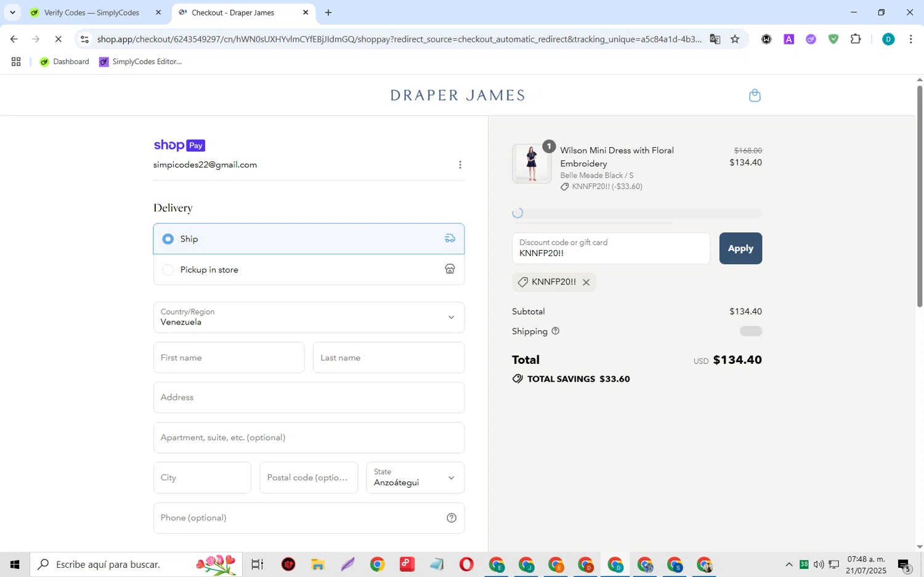Bookmark this page with the star icon
This screenshot has height=577, width=924.
(735, 39)
